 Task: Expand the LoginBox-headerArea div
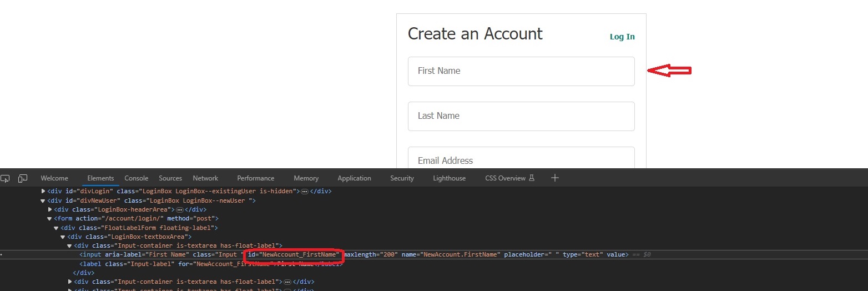50,210
